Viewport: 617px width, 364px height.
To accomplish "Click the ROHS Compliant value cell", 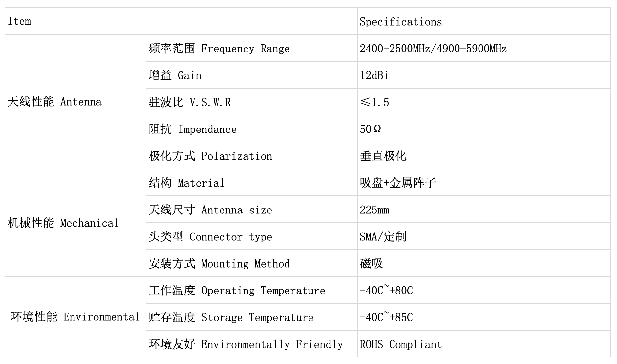I will (x=484, y=344).
